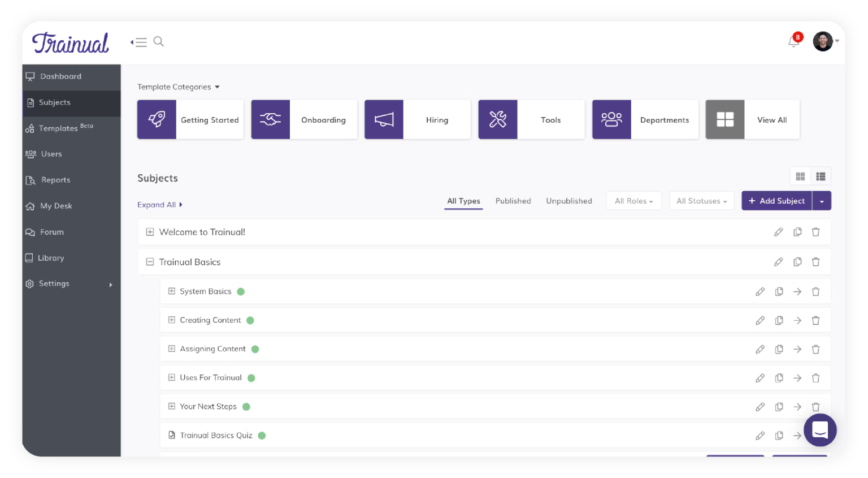Select the Onboarding handshake icon
This screenshot has width=868, height=478.
[x=271, y=119]
